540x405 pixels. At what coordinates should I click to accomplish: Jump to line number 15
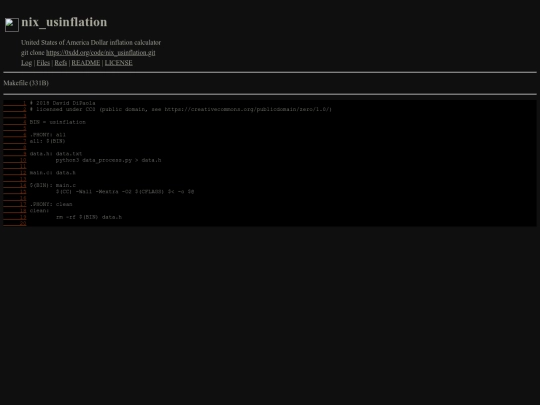15,191
